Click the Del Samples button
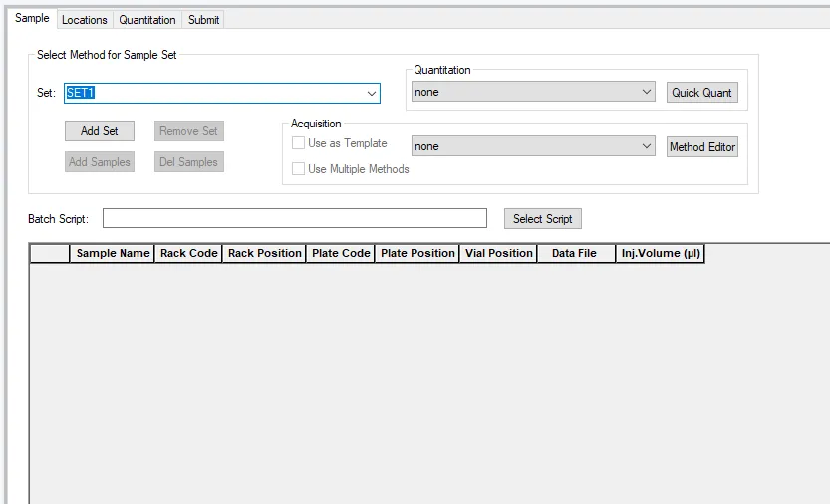 (x=189, y=162)
